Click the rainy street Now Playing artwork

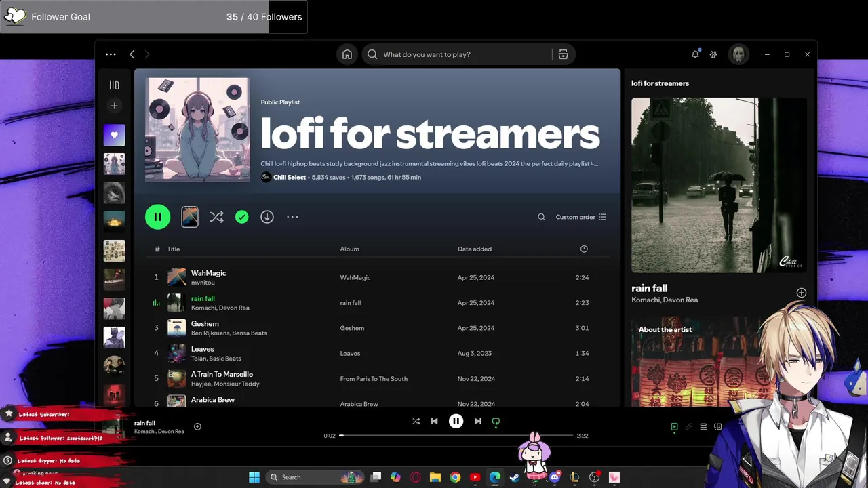[719, 185]
